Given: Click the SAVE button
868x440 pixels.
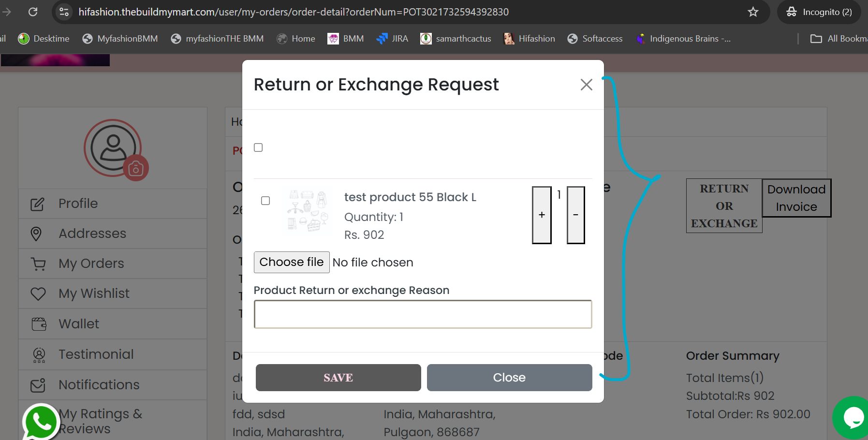Looking at the screenshot, I should click(338, 378).
